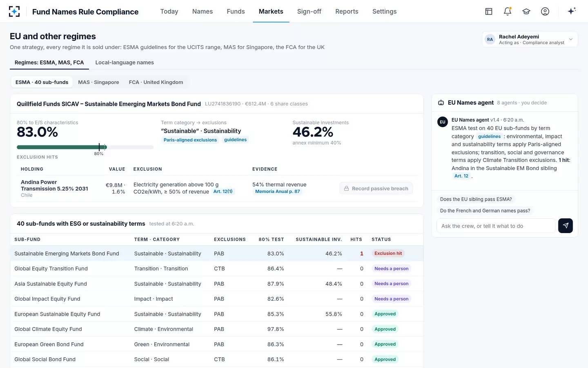Click guidelines chip next to Paris-aligned exclusions
The image size is (588, 368).
point(236,140)
